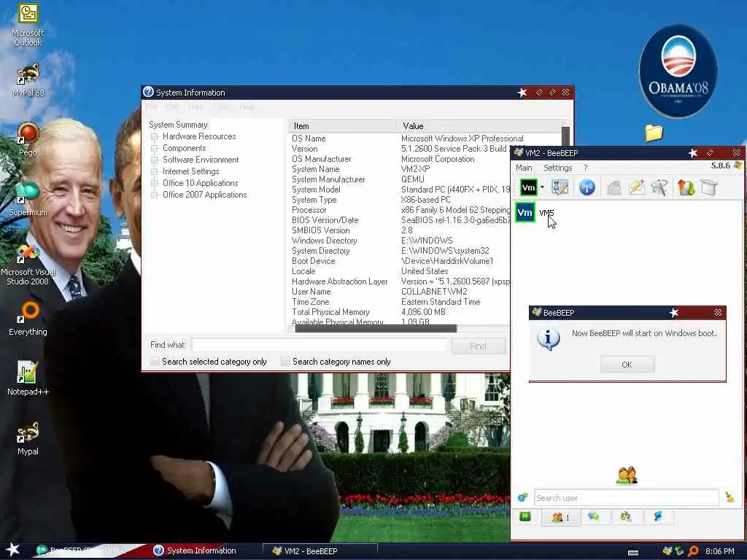
Task: Click the 8:06 PM clock in the tray
Action: (720, 551)
